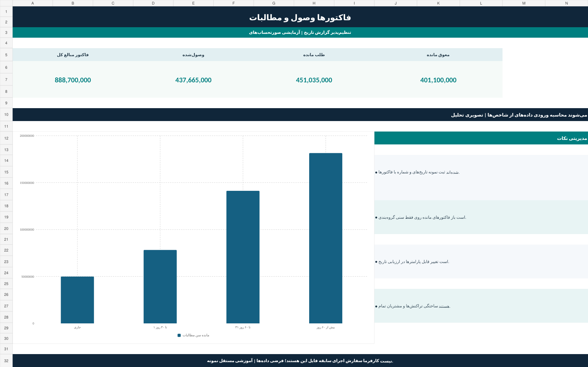Viewport: 588px width, 367px height.
Task: Click the note about سنی گروه‌بندی
Action: point(481,217)
